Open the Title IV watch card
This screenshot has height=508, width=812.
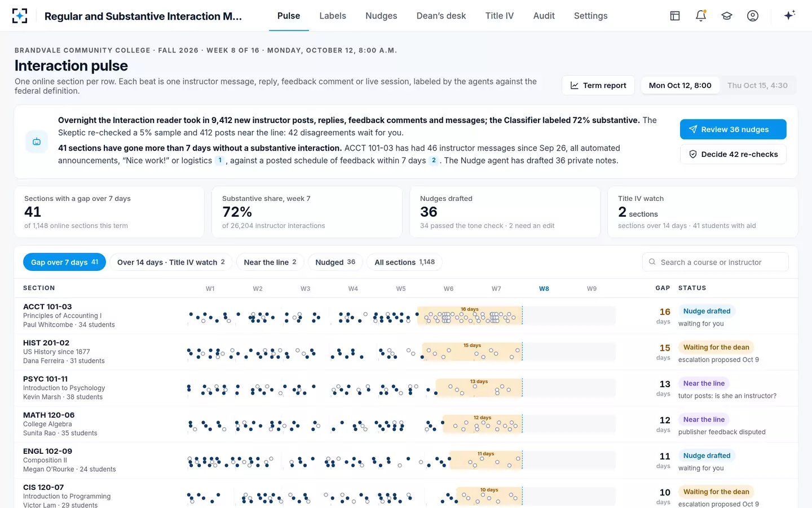703,212
